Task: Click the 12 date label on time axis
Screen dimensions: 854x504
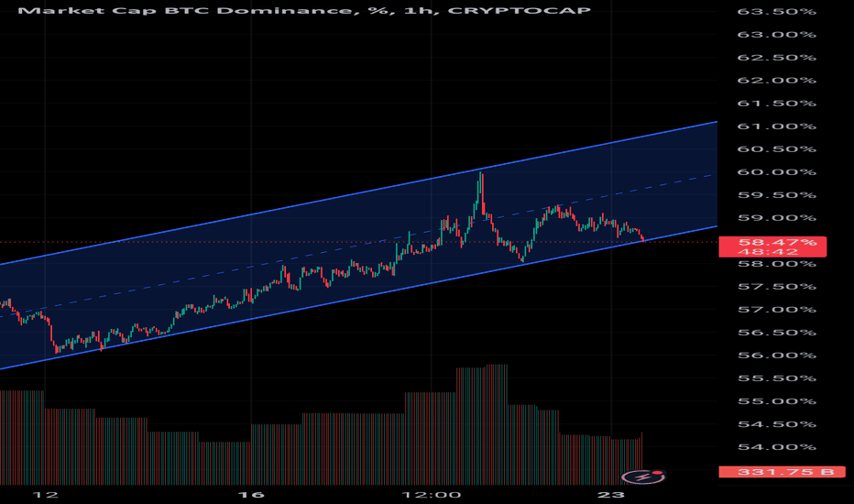Action: (45, 495)
